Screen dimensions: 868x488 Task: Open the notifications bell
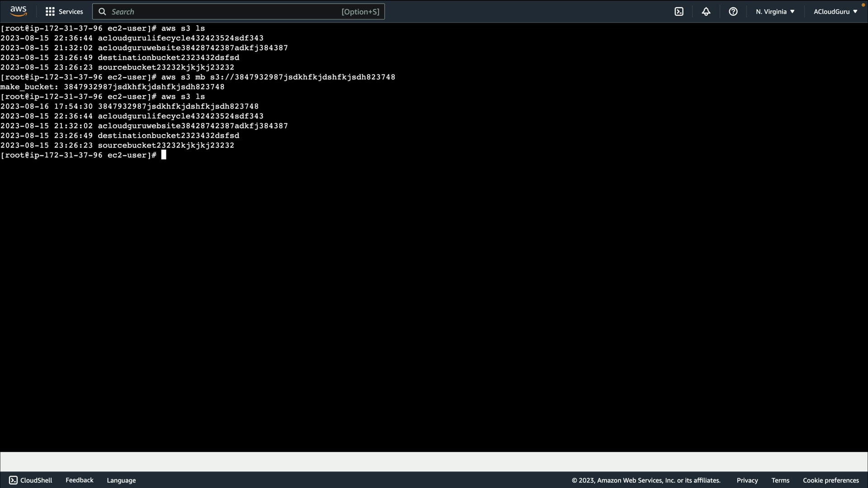point(706,12)
